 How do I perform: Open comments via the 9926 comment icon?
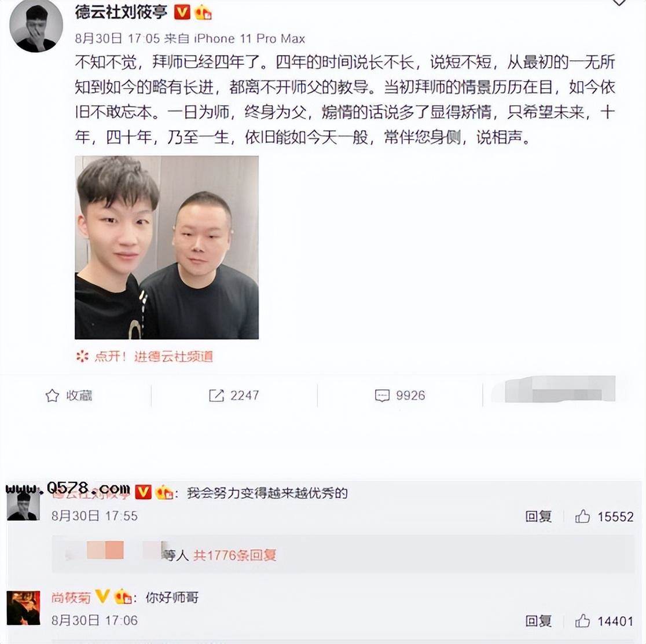382,396
